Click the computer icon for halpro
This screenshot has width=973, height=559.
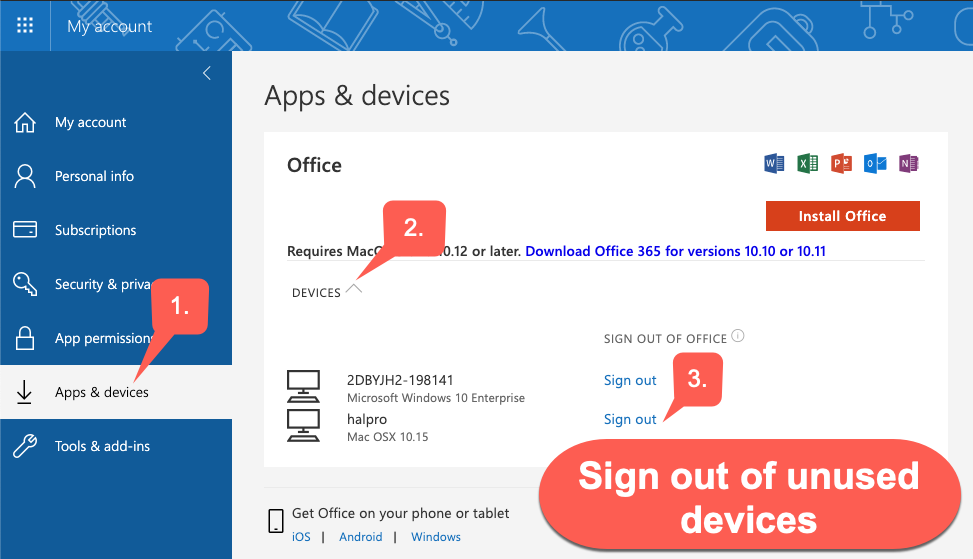click(x=303, y=426)
